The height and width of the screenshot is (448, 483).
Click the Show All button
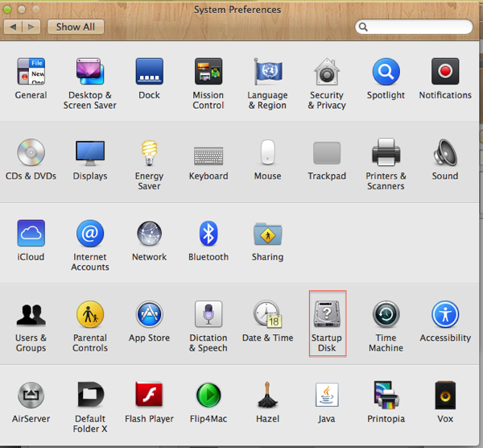click(76, 27)
